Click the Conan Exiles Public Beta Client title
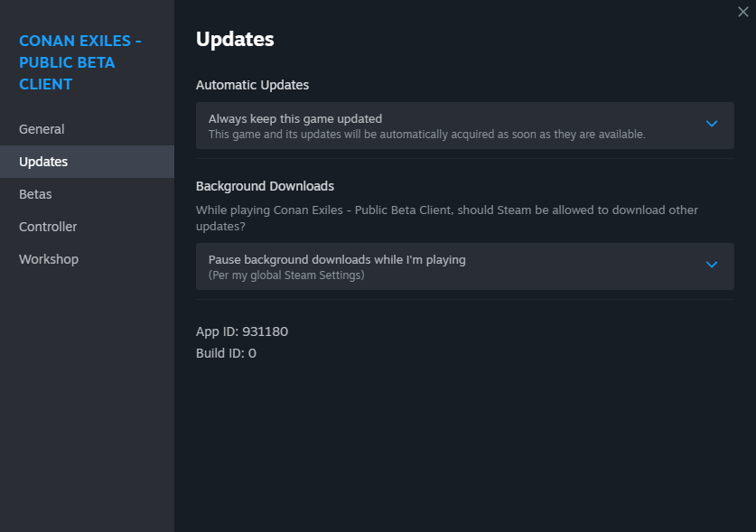 point(79,62)
